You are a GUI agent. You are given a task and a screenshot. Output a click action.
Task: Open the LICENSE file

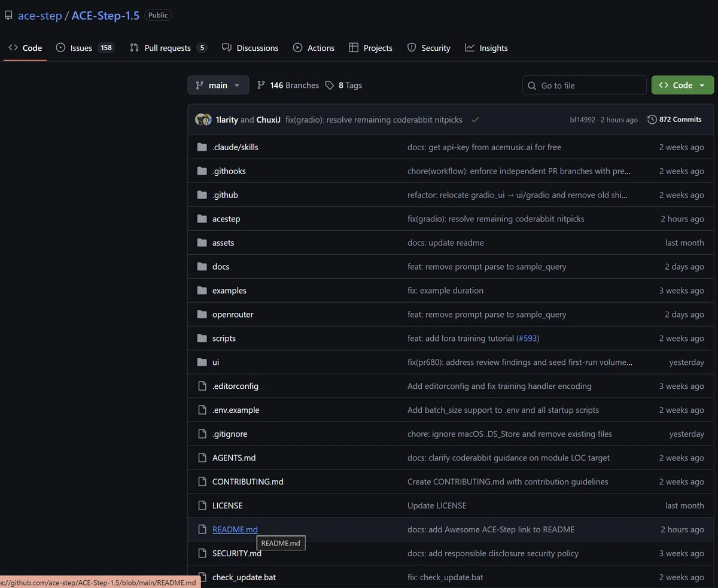tap(227, 506)
